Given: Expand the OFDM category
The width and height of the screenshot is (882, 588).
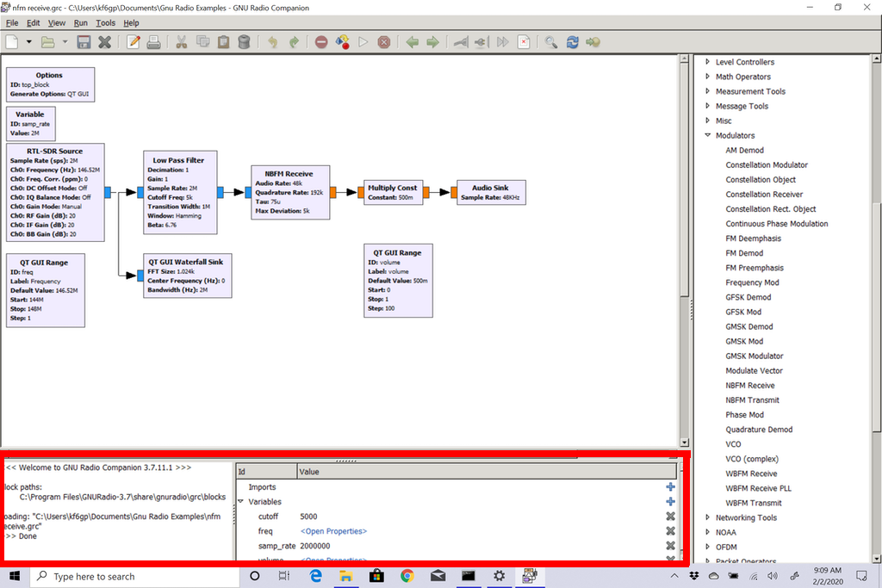Looking at the screenshot, I should tap(708, 547).
